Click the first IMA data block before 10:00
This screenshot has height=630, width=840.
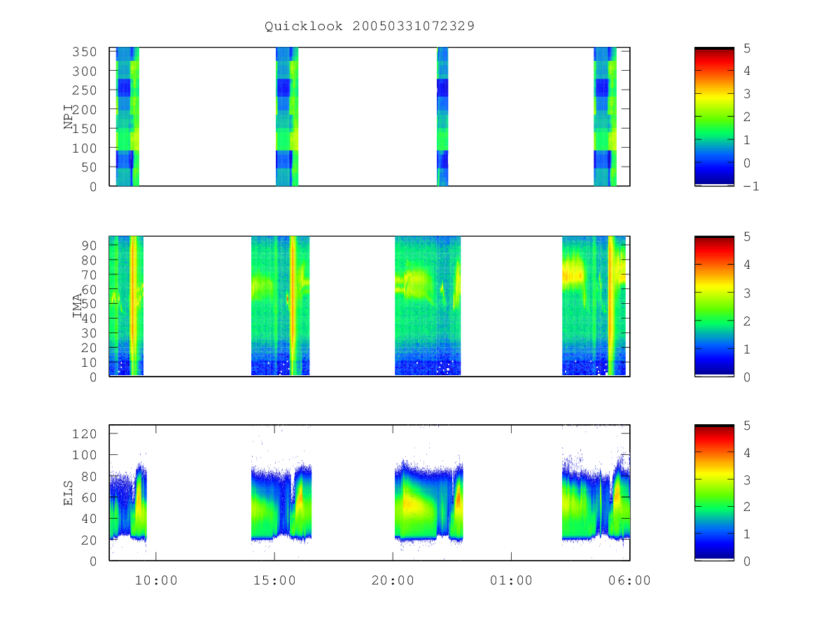pyautogui.click(x=127, y=306)
